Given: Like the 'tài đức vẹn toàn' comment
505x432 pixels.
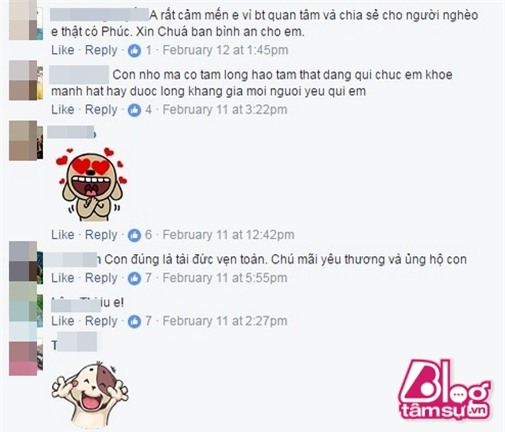Looking at the screenshot, I should (x=62, y=278).
